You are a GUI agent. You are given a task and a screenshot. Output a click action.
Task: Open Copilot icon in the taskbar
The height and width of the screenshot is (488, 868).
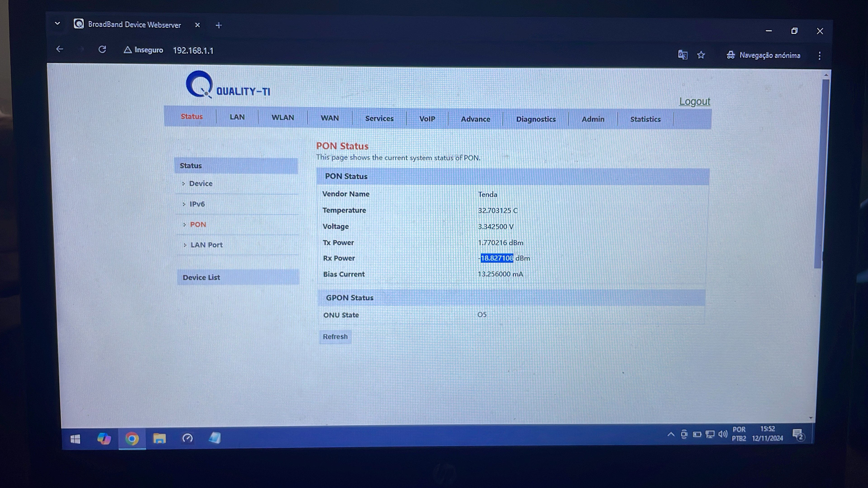tap(104, 438)
